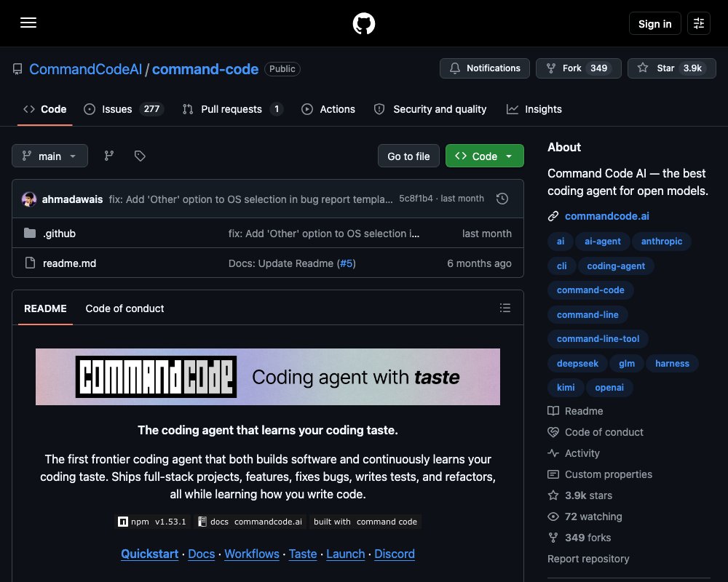Click the Go to file button
Screen dimensions: 728x582
[408, 156]
